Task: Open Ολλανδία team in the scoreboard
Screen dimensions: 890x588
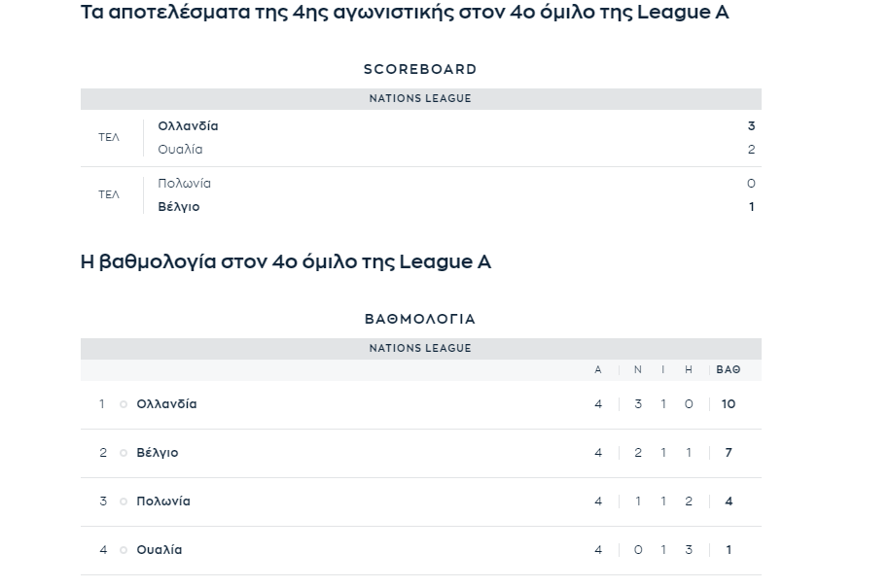Action: pos(188,126)
